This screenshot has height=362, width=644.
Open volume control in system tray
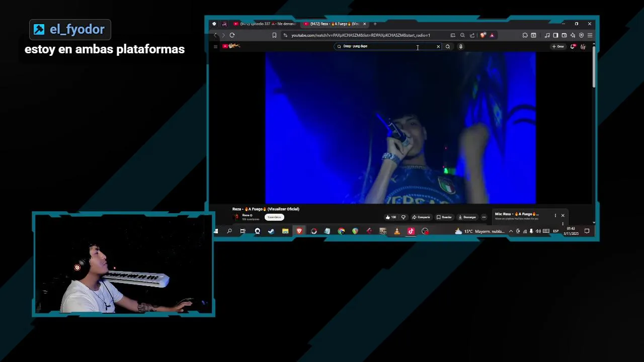[538, 231]
